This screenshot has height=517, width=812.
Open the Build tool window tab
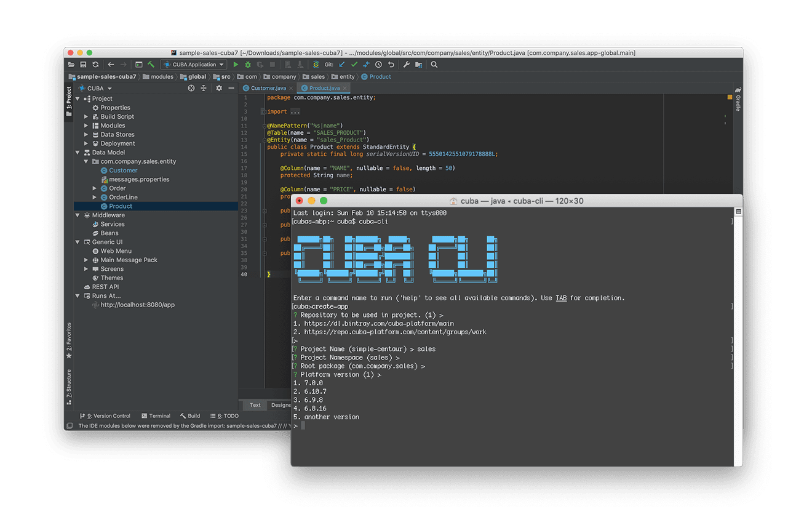[190, 416]
